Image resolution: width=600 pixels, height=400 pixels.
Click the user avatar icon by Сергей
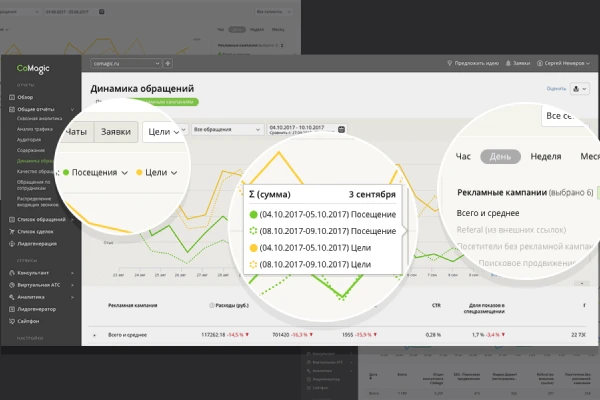point(540,63)
